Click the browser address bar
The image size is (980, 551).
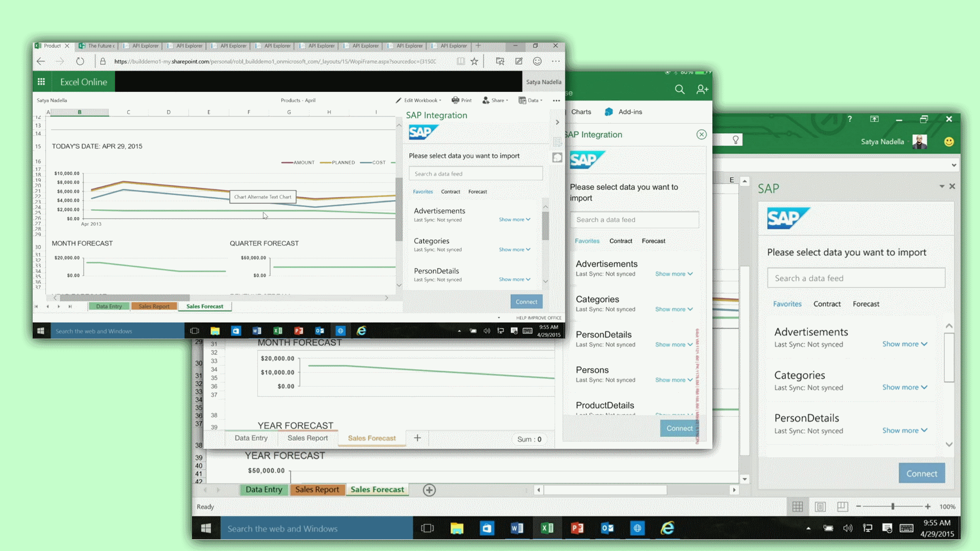276,61
